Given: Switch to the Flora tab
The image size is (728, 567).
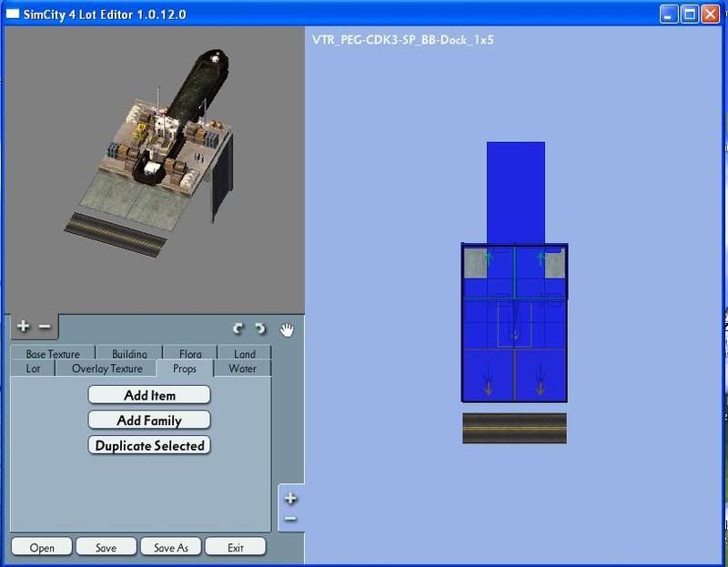Looking at the screenshot, I should click(190, 353).
